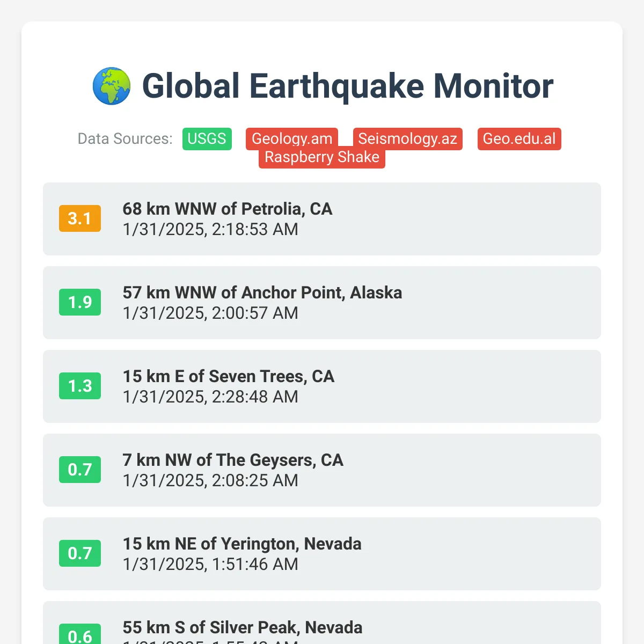Click the 0.7 badge for The Geysers
644x644 pixels.
click(x=80, y=470)
